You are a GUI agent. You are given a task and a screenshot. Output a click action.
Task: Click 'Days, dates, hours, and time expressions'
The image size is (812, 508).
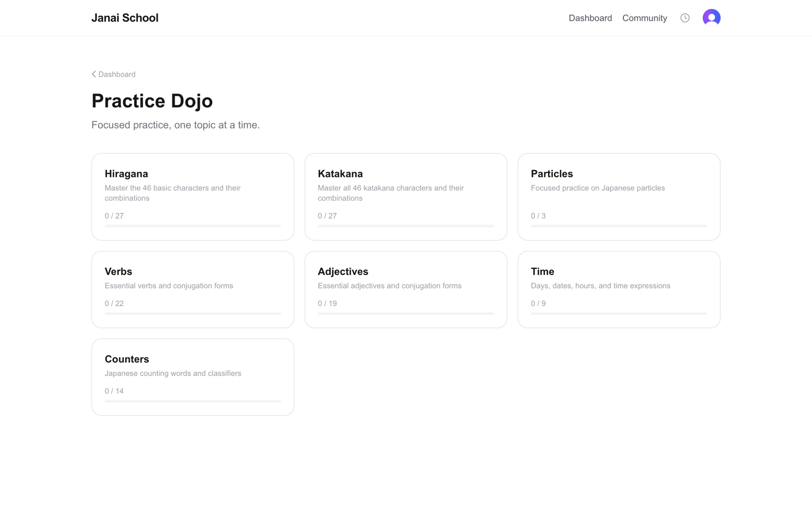click(x=600, y=285)
